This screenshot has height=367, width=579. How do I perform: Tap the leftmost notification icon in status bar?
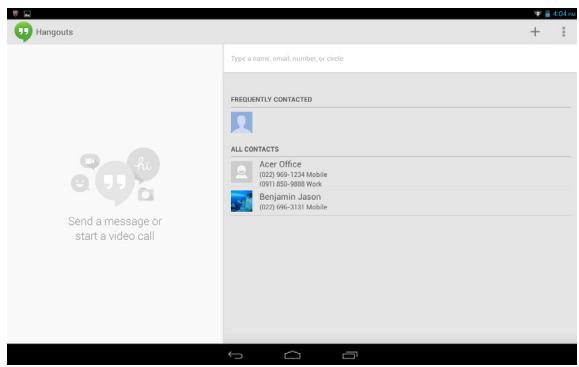(16, 14)
